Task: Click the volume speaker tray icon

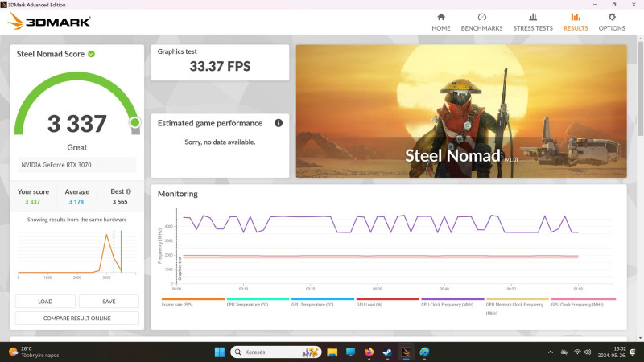Action: [x=588, y=352]
